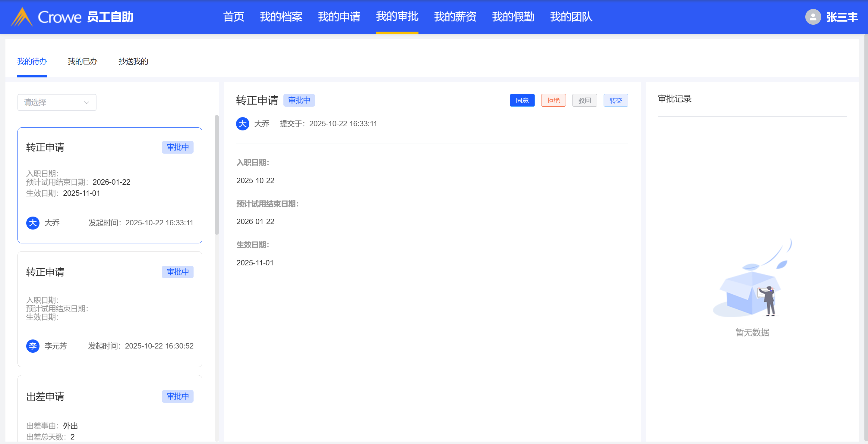
Task: Click the Crowe logo icon
Action: tap(22, 17)
